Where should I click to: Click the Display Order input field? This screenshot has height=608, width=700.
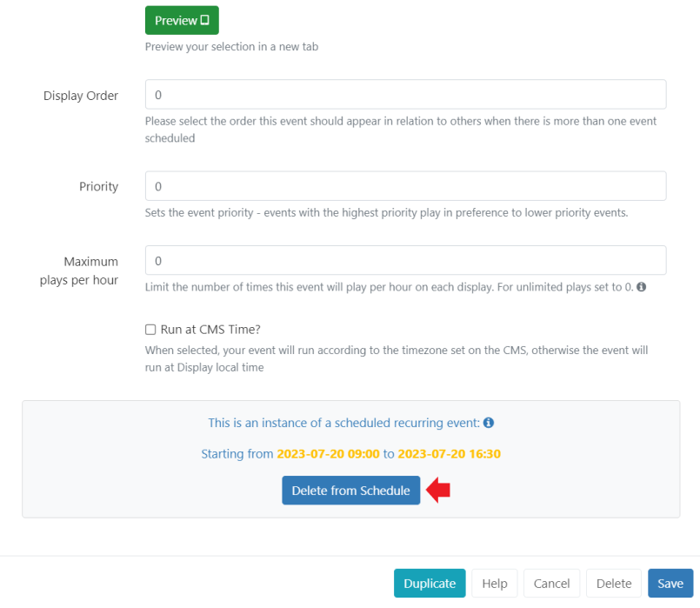point(405,95)
